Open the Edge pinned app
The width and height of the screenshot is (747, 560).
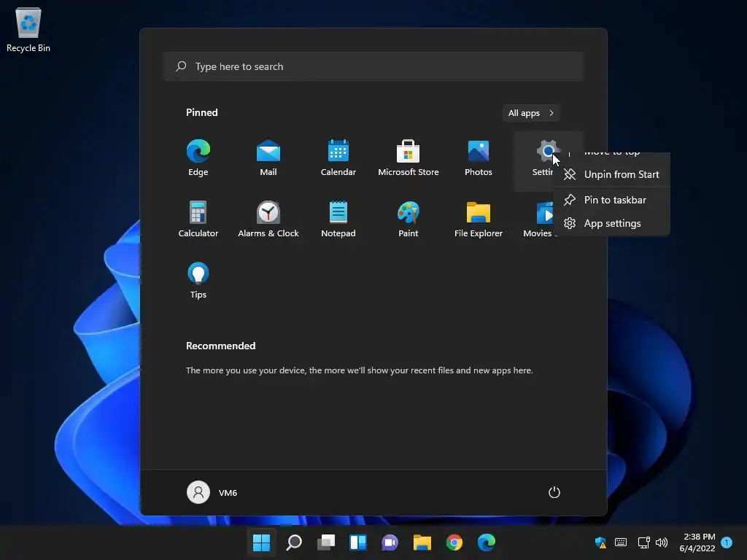pyautogui.click(x=198, y=157)
